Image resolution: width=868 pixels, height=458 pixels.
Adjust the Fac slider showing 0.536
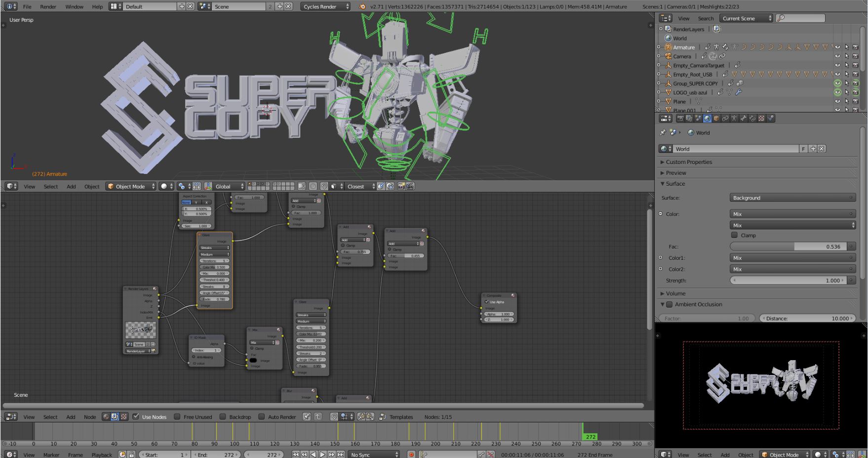tap(788, 247)
